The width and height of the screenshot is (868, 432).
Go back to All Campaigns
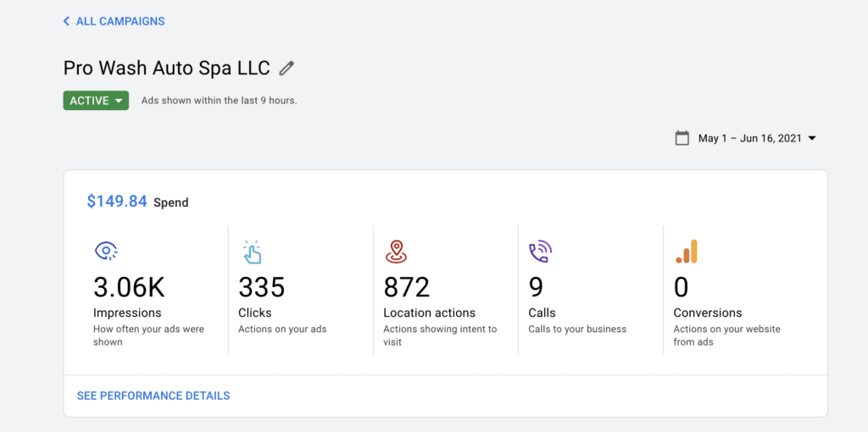(x=114, y=21)
